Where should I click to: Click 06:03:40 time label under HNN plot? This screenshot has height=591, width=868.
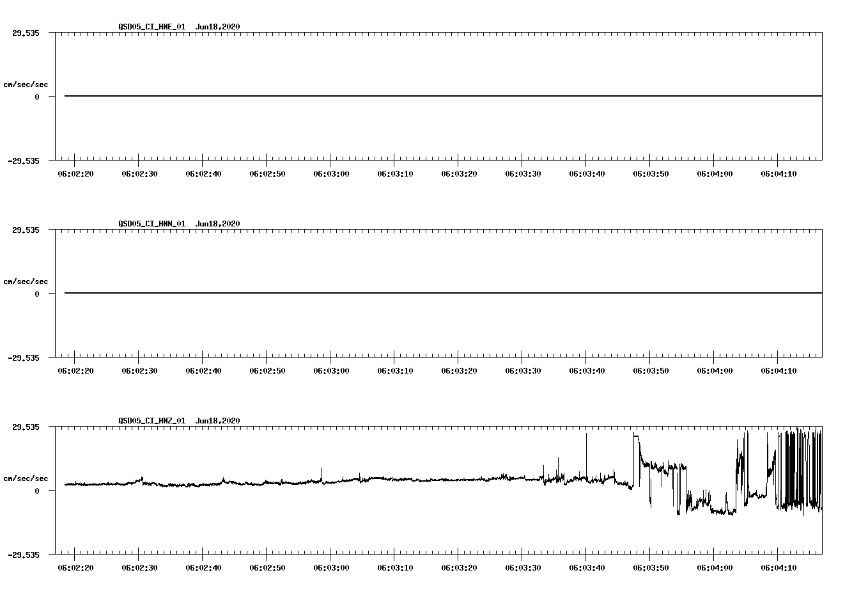[x=587, y=370]
